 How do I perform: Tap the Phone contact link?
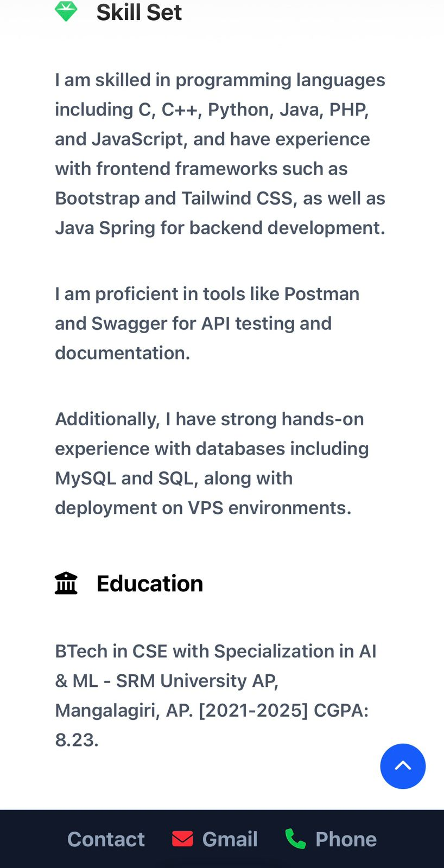point(346,839)
